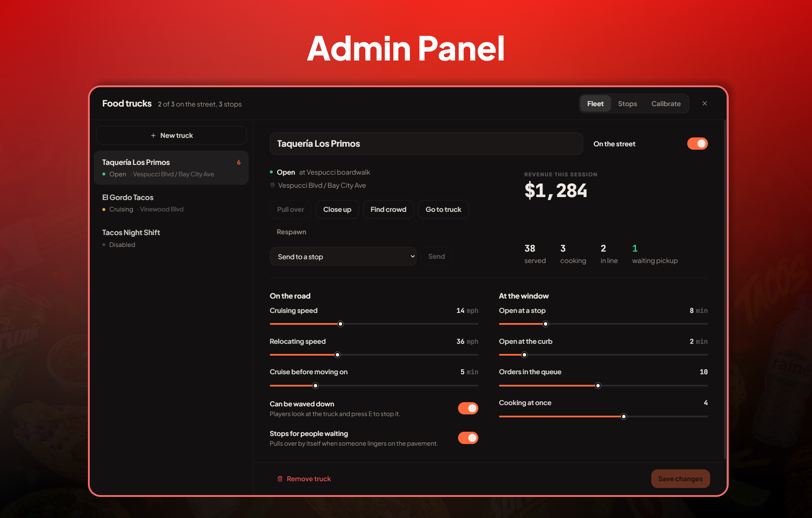
Task: Click the truck name input field
Action: click(x=426, y=144)
